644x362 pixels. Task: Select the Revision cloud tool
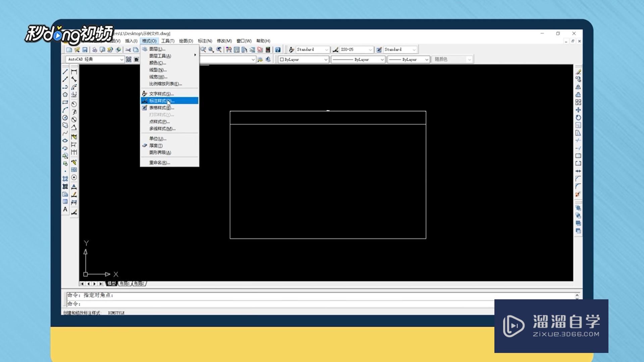point(65,125)
